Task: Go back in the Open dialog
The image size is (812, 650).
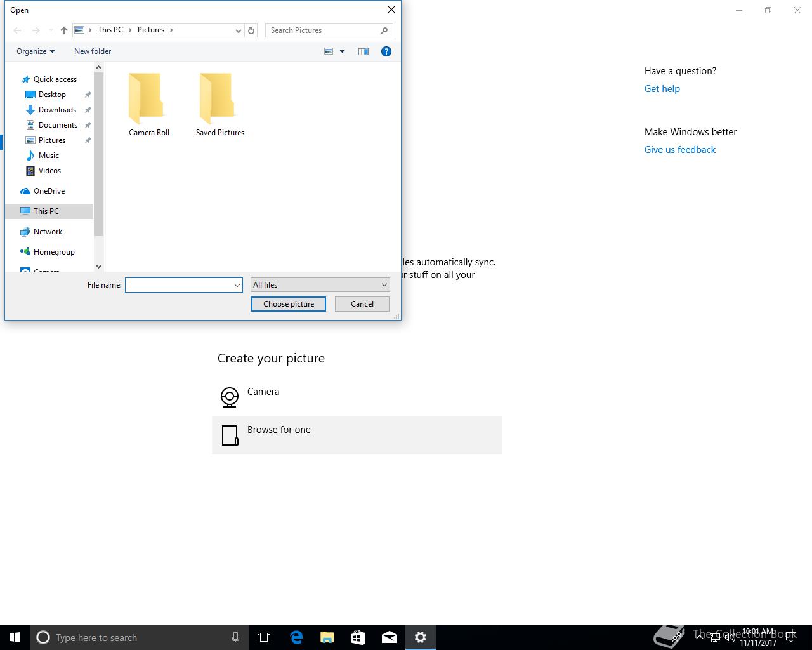Action: [18, 30]
